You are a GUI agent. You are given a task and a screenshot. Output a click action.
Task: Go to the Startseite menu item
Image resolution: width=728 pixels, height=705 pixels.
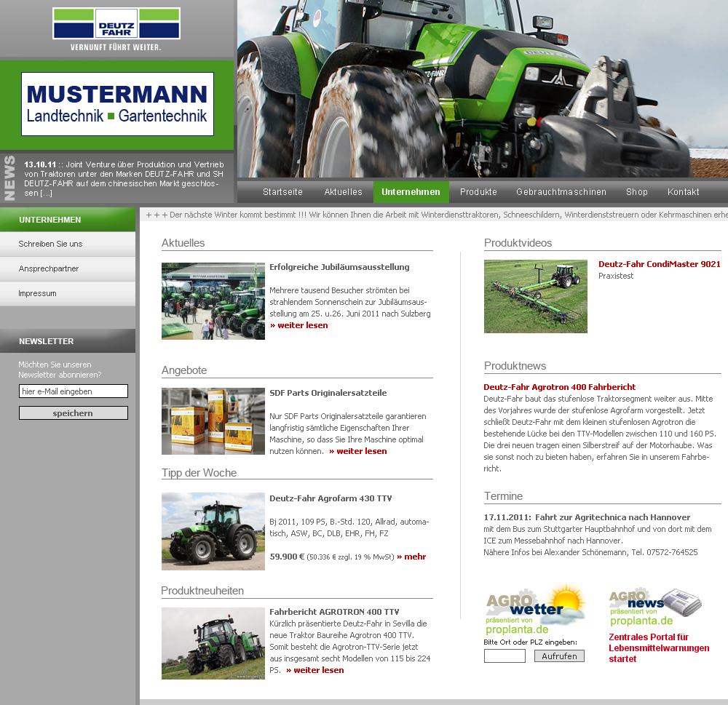click(282, 192)
